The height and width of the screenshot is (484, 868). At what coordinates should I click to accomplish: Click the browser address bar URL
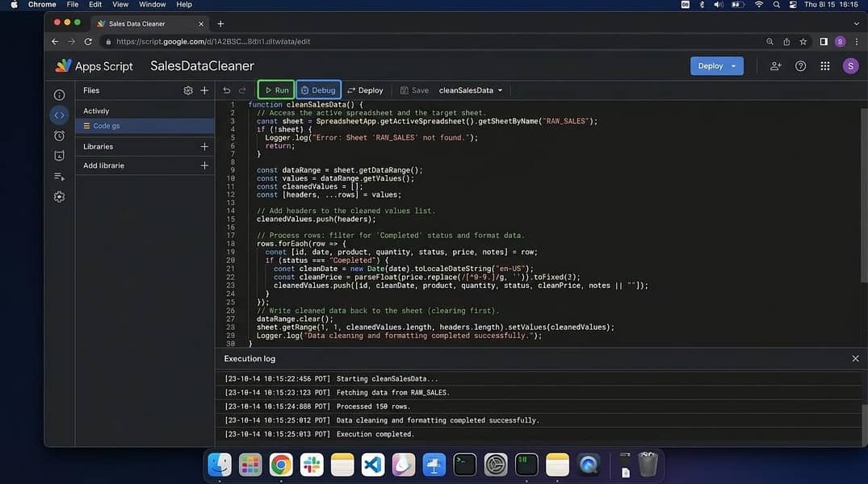[x=213, y=41]
